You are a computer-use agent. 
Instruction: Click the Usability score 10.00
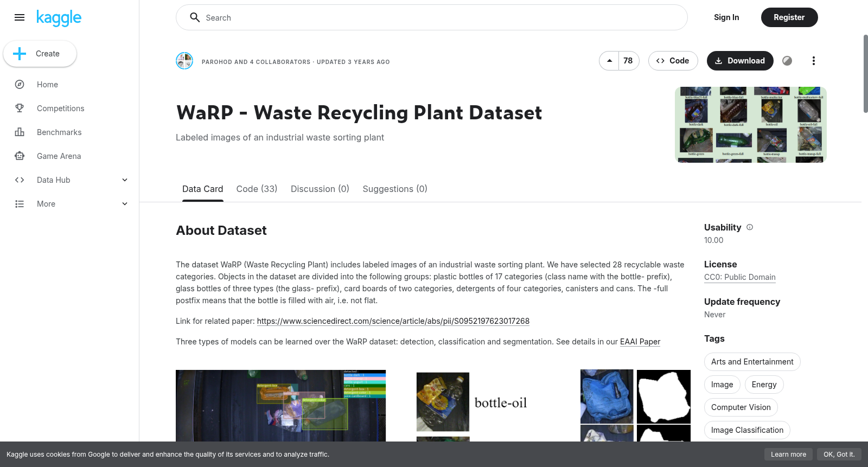click(x=714, y=240)
